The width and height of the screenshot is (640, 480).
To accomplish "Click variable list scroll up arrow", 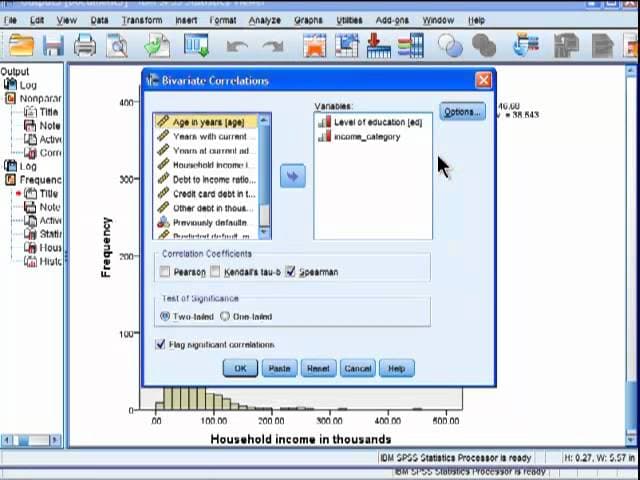I will (264, 120).
